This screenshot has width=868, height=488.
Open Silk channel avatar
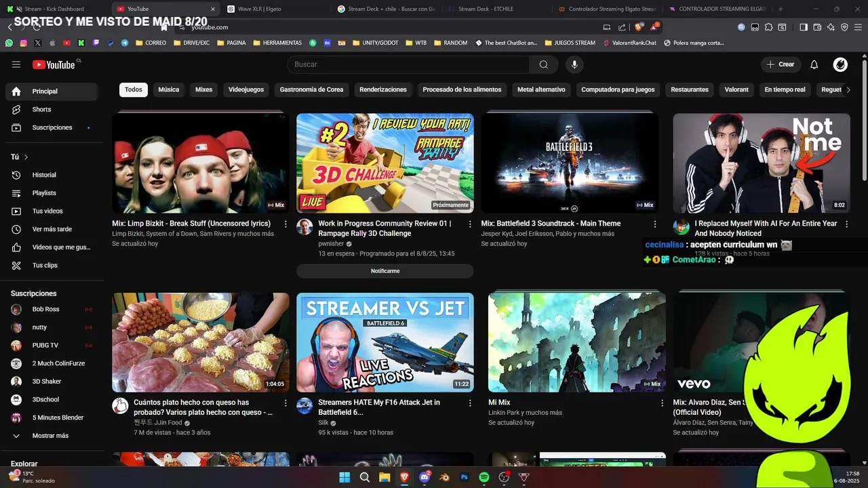304,406
